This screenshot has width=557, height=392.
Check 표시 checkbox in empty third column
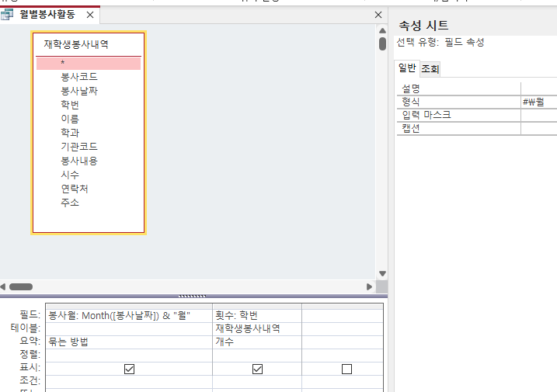point(346,369)
